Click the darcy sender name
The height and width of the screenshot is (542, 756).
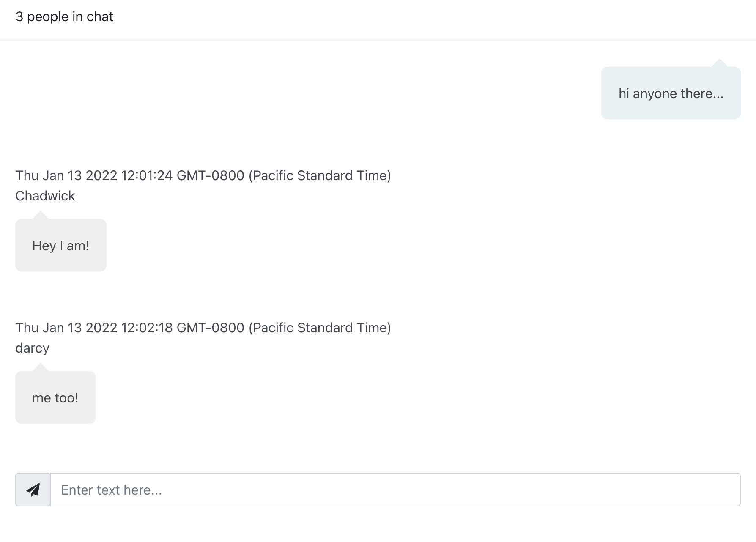point(33,348)
